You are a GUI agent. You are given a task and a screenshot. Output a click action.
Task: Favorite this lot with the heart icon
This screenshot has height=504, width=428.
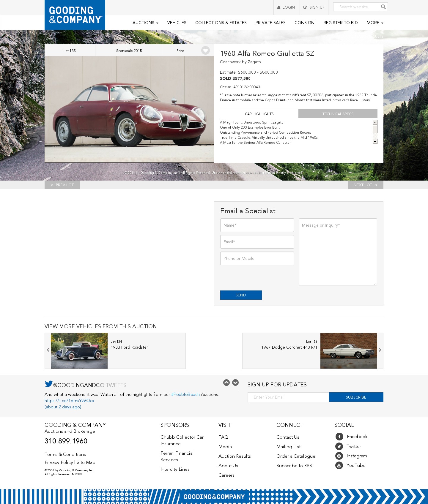point(205,50)
